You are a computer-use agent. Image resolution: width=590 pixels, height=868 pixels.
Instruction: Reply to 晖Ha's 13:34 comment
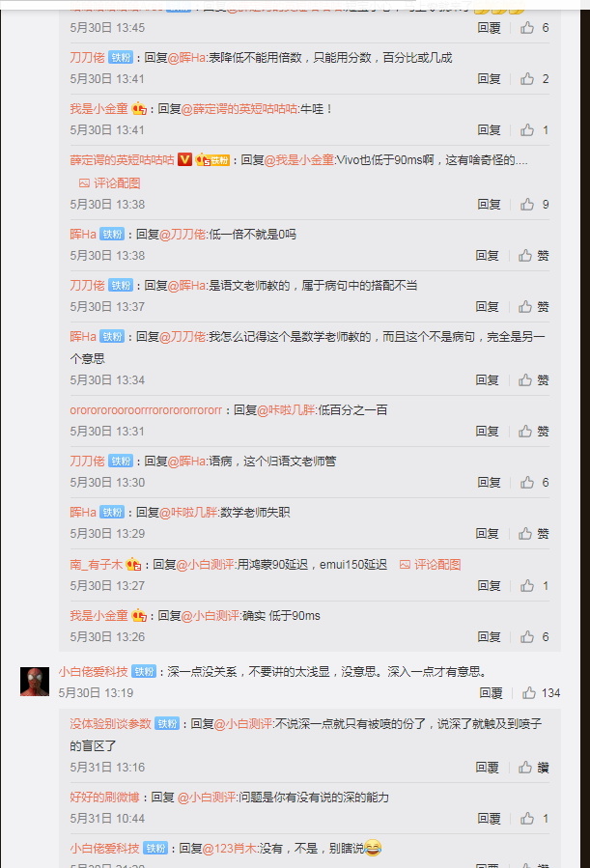click(487, 380)
